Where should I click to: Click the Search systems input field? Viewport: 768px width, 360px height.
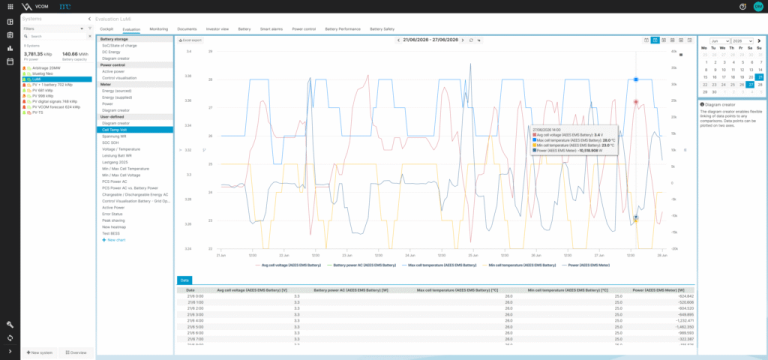click(57, 36)
